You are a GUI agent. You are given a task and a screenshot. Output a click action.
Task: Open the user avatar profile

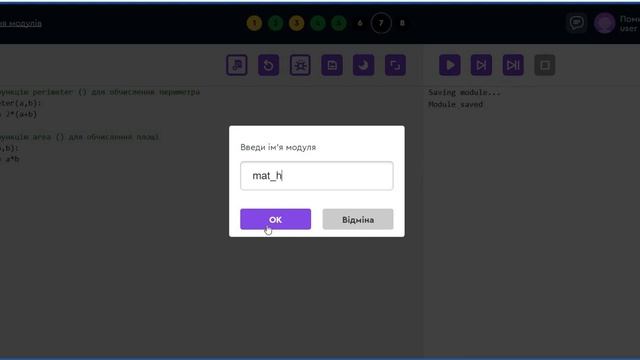pos(604,23)
